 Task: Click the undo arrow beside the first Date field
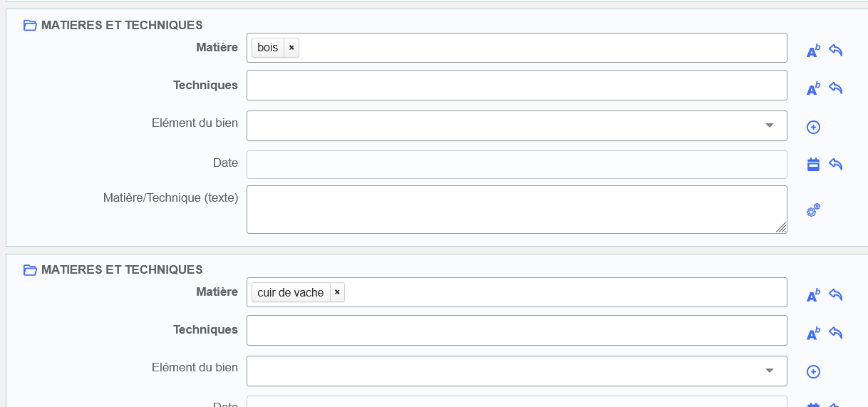(836, 165)
